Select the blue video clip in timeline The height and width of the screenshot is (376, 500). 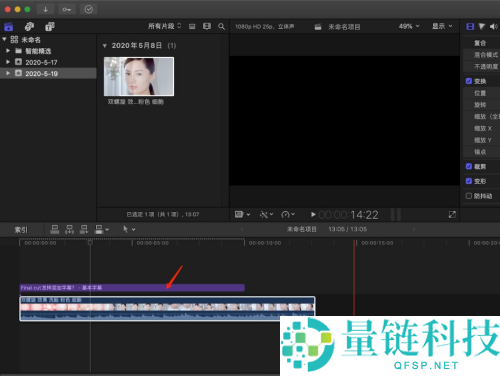click(x=167, y=309)
